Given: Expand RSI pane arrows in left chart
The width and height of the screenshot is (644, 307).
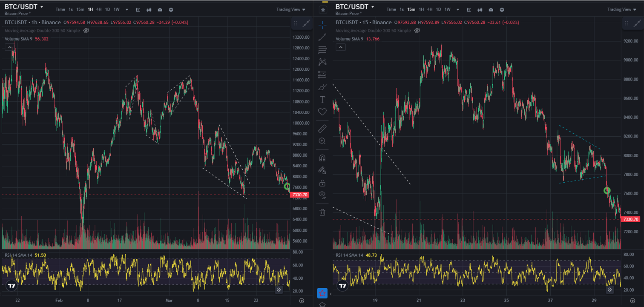Looking at the screenshot, I should pyautogui.click(x=279, y=290).
